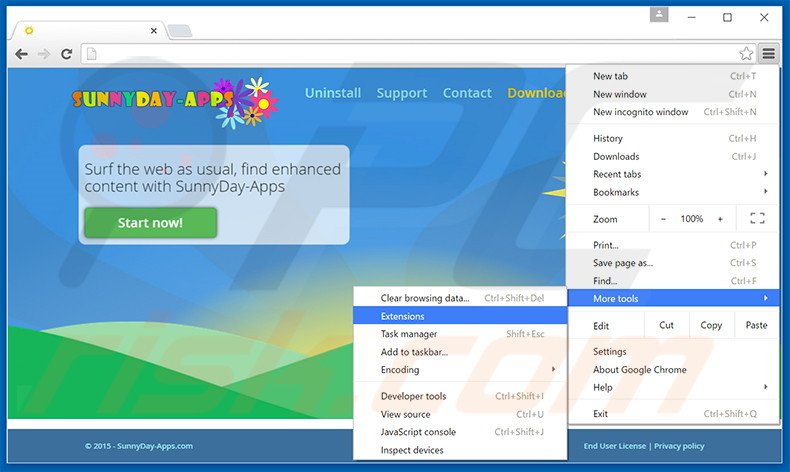This screenshot has height=472, width=790.
Task: Click Paste in the Edit row
Action: (756, 325)
